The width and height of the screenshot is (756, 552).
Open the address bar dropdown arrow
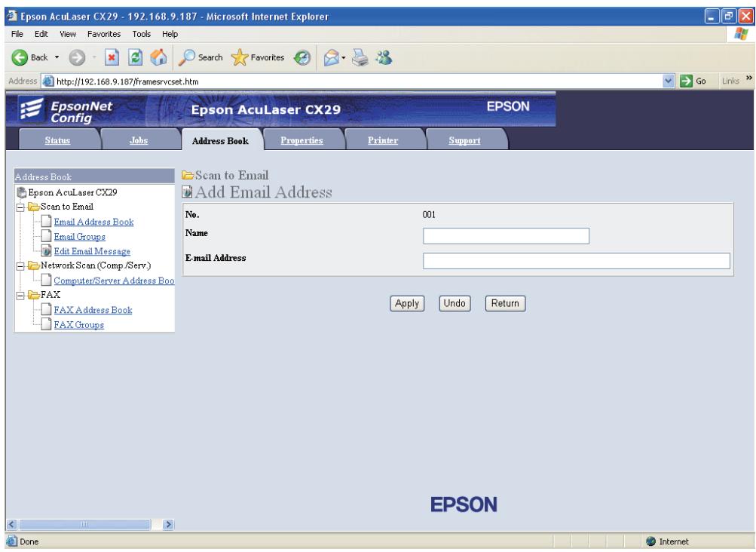click(x=669, y=81)
